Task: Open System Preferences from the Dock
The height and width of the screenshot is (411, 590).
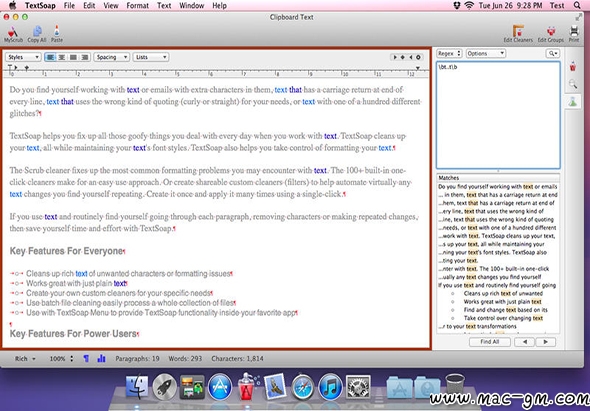Action: click(358, 387)
